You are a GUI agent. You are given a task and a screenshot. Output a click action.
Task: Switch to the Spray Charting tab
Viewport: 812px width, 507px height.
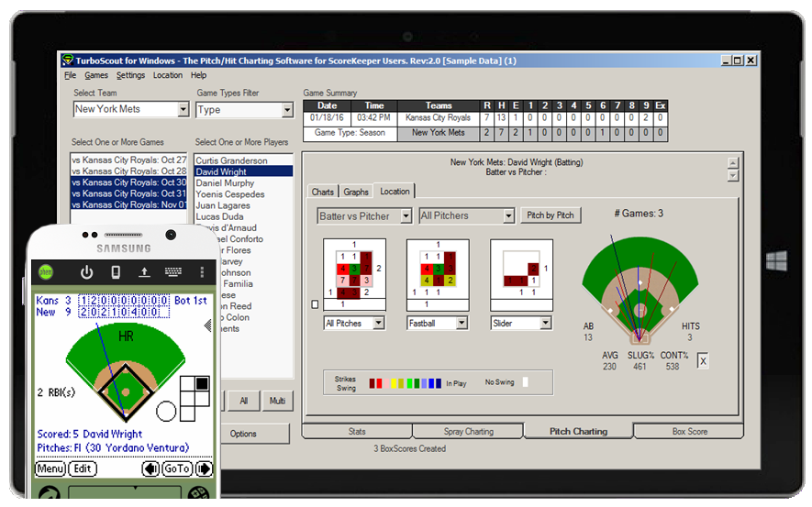[468, 432]
